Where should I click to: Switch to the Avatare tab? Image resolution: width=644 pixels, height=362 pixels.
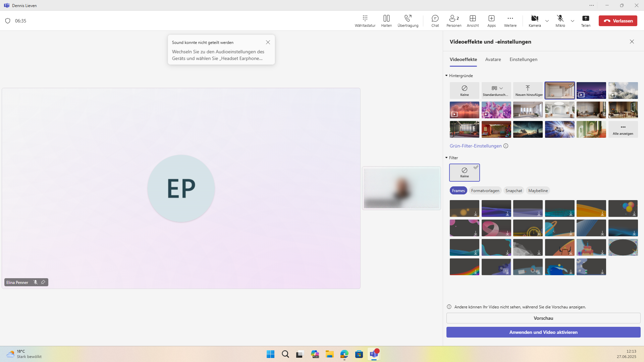pyautogui.click(x=493, y=59)
